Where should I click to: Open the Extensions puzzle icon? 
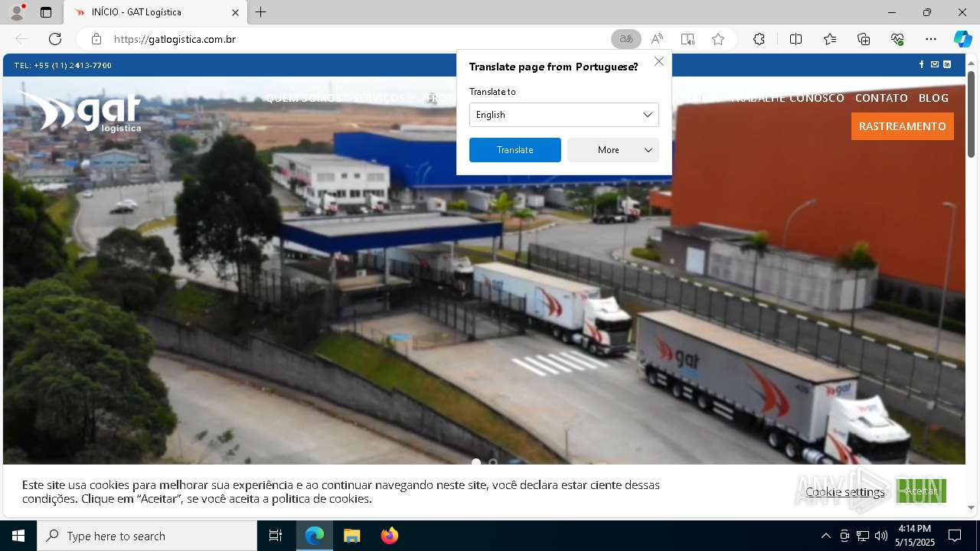[x=759, y=39]
